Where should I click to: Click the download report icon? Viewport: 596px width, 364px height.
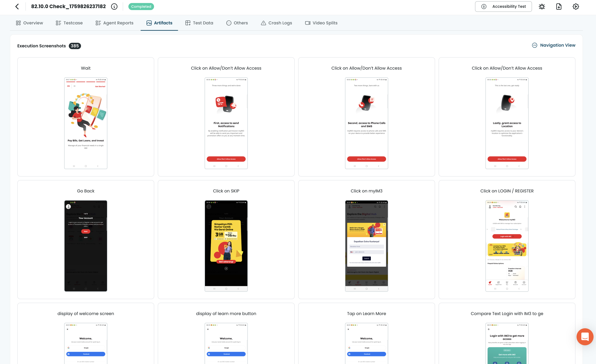pos(559,7)
